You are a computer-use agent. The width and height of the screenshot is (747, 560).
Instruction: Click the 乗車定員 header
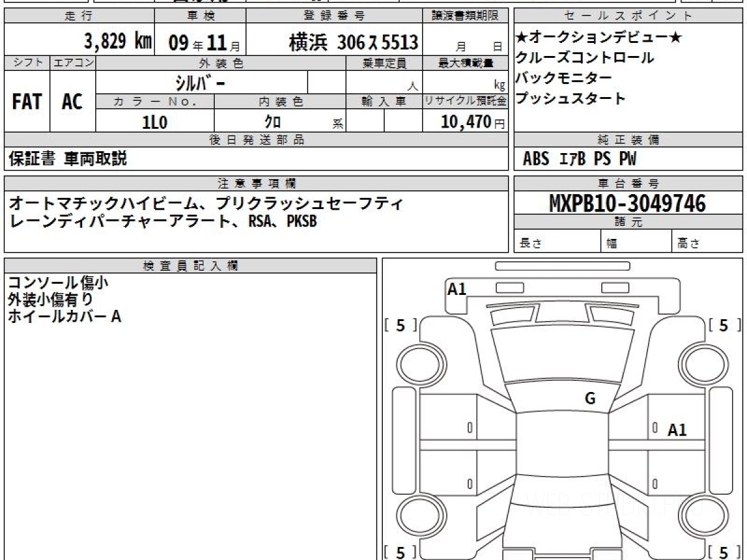384,63
